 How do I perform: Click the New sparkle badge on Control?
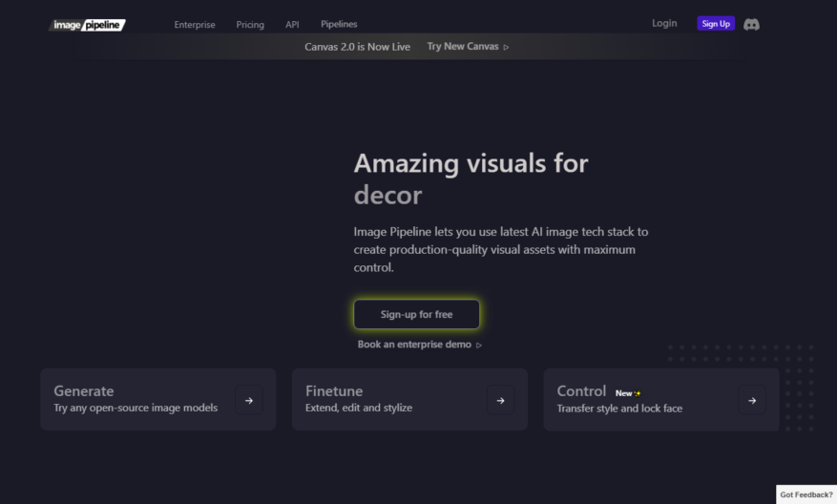pos(628,393)
